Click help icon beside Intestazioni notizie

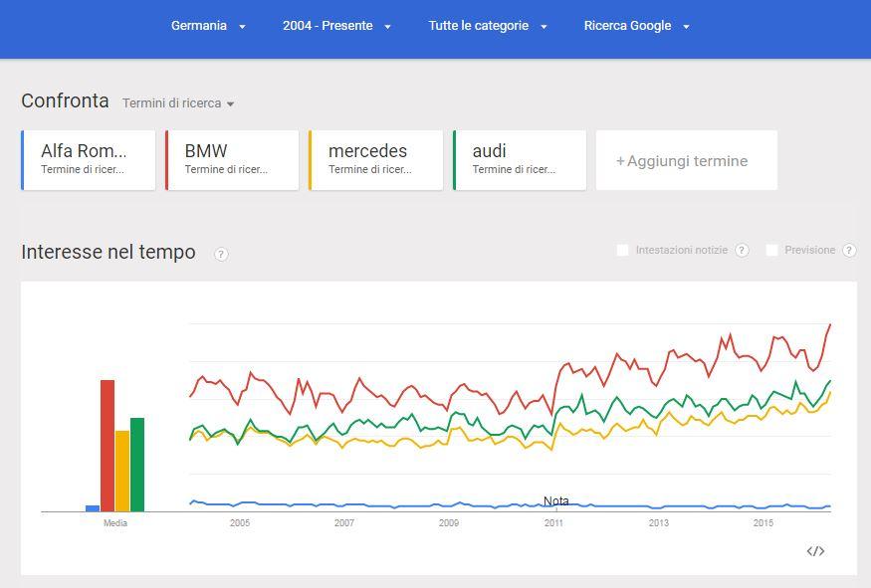tap(742, 251)
